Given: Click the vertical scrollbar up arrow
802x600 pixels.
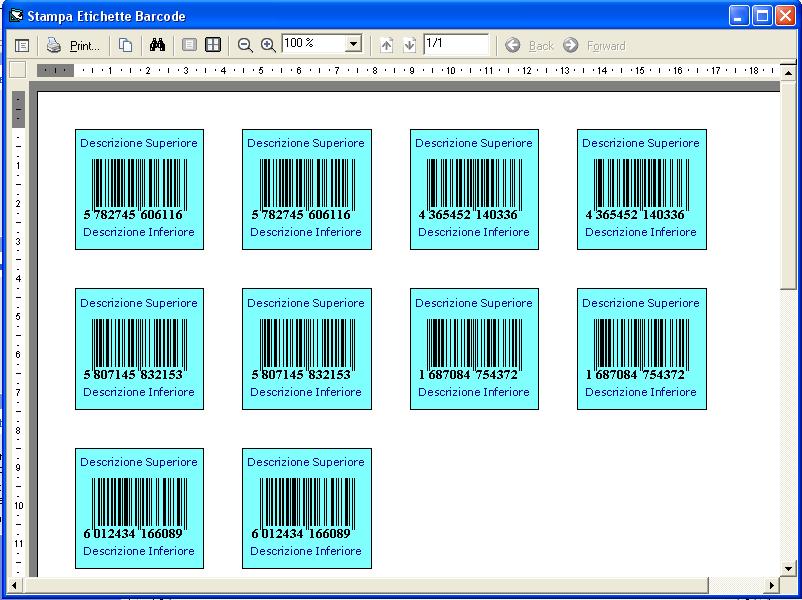Looking at the screenshot, I should (788, 73).
